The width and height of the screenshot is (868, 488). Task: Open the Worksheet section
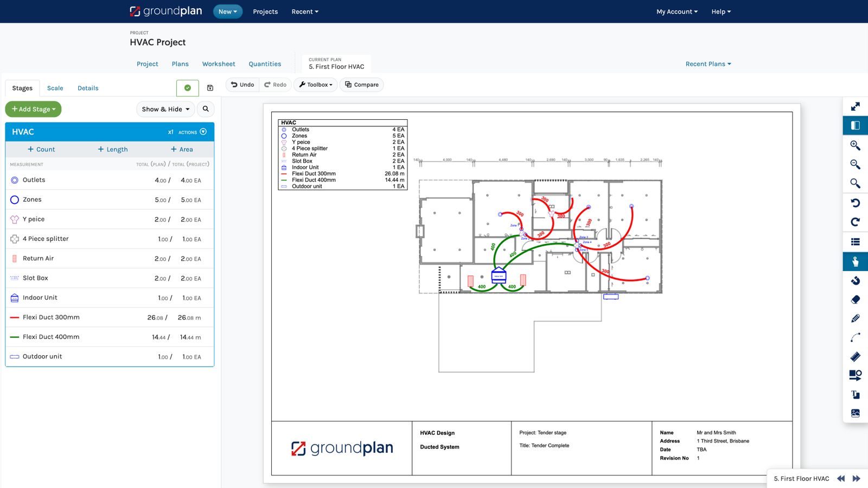[219, 63]
